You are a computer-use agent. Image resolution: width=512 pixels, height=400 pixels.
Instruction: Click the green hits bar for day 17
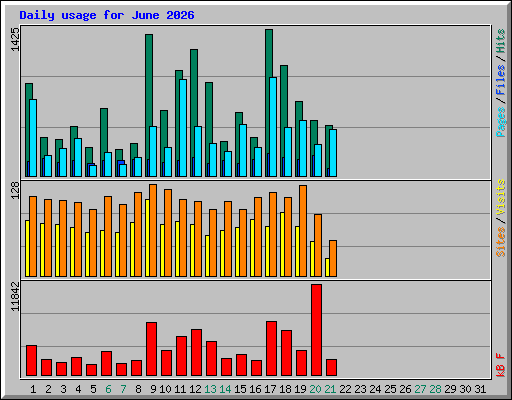click(269, 53)
